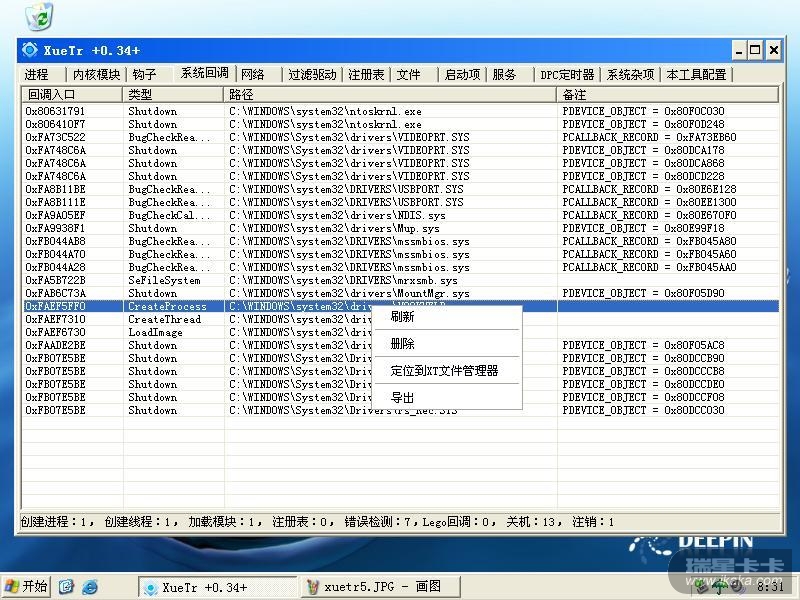Screen dimensions: 800x600
Task: Click remark PCALLBACK_RECORD = 0x80E670F0
Action: click(x=649, y=215)
